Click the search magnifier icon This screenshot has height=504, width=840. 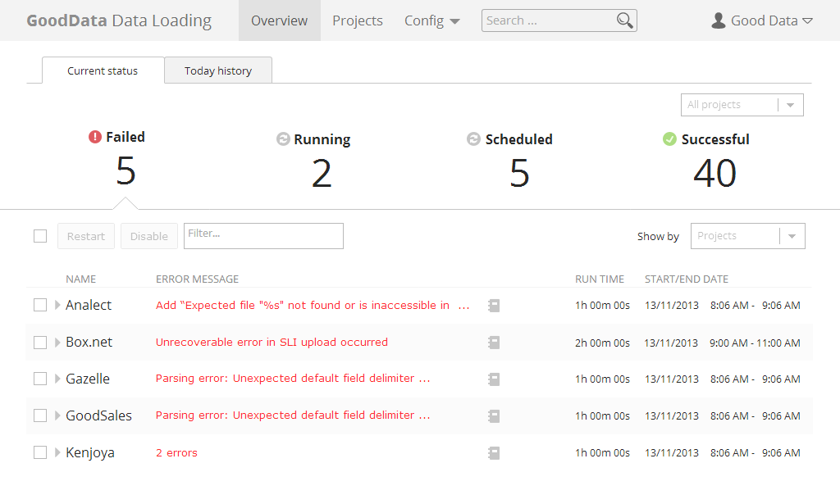point(624,20)
